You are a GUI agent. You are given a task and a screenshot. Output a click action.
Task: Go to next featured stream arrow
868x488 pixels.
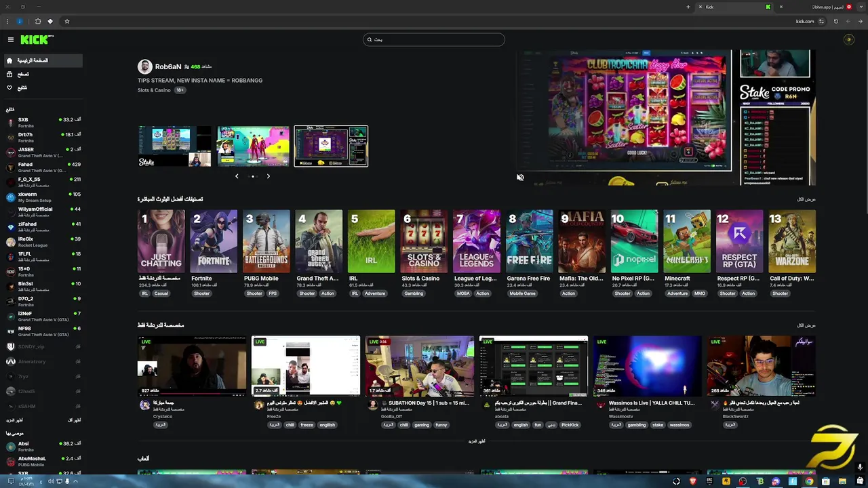[x=268, y=176]
